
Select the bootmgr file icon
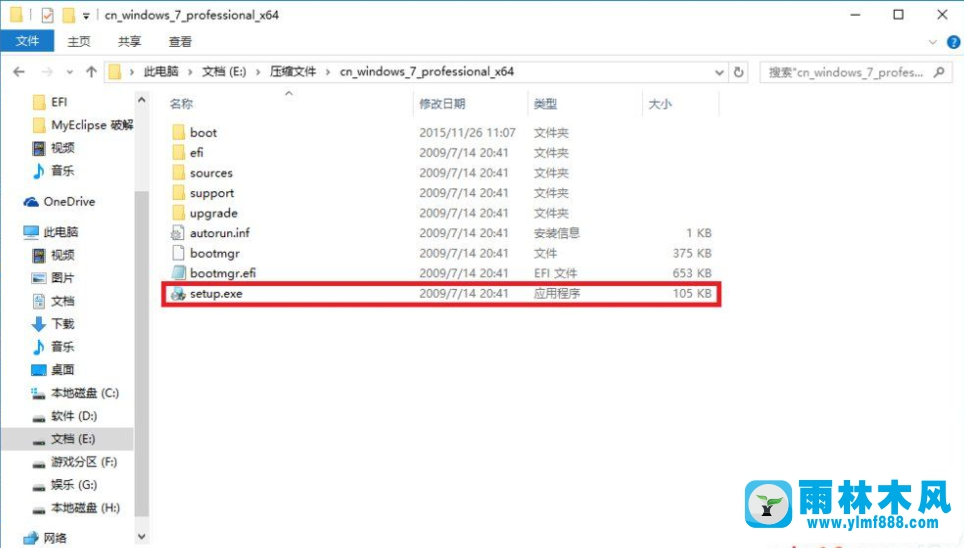pyautogui.click(x=178, y=253)
